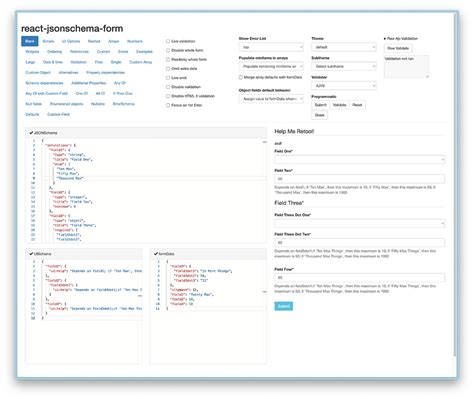Click the blue form Submit button
Screen dimensions: 474x399
(284, 306)
